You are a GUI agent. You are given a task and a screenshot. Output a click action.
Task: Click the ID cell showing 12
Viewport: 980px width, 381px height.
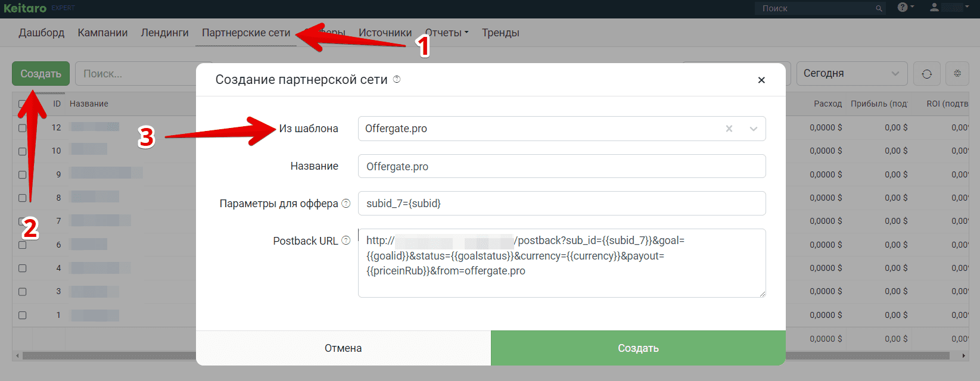tap(57, 127)
